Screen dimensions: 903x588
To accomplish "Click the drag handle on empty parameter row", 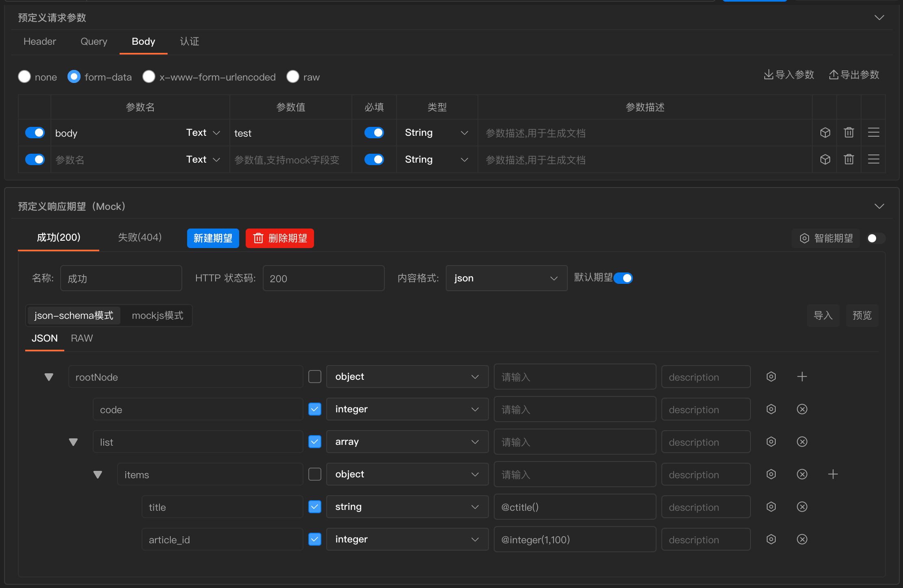I will (x=873, y=159).
